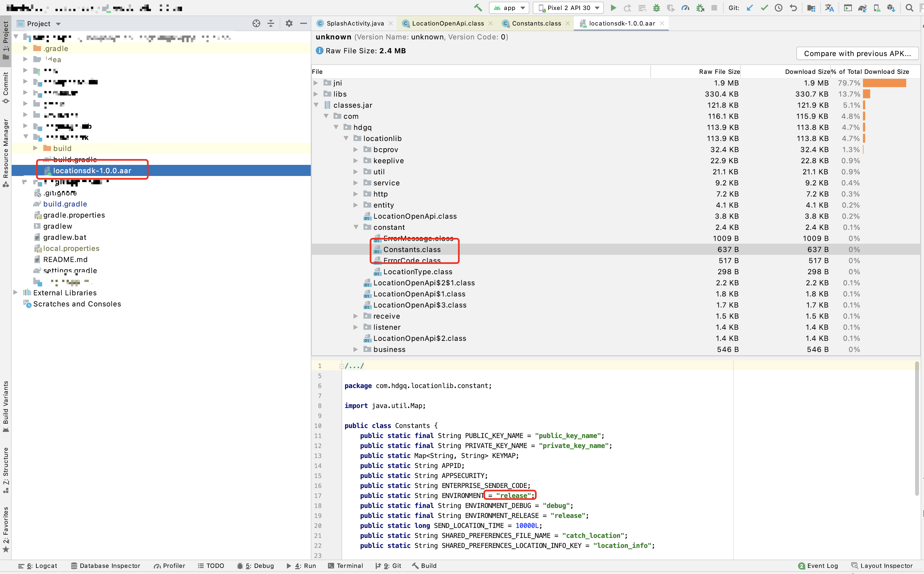Click the Debug app bug icon
Viewport: 924px width, 574px height.
657,7
